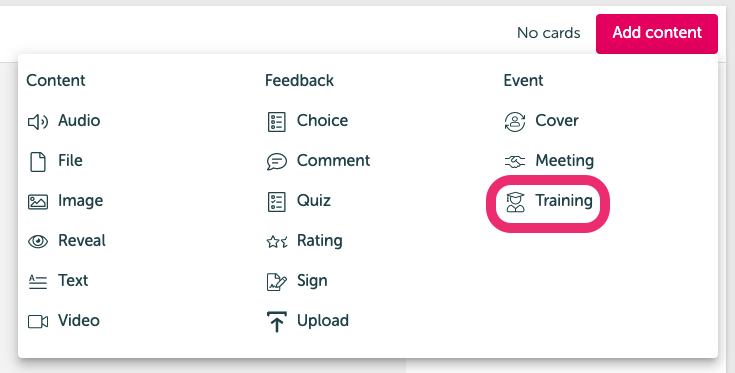Click the Add content button

(x=657, y=33)
